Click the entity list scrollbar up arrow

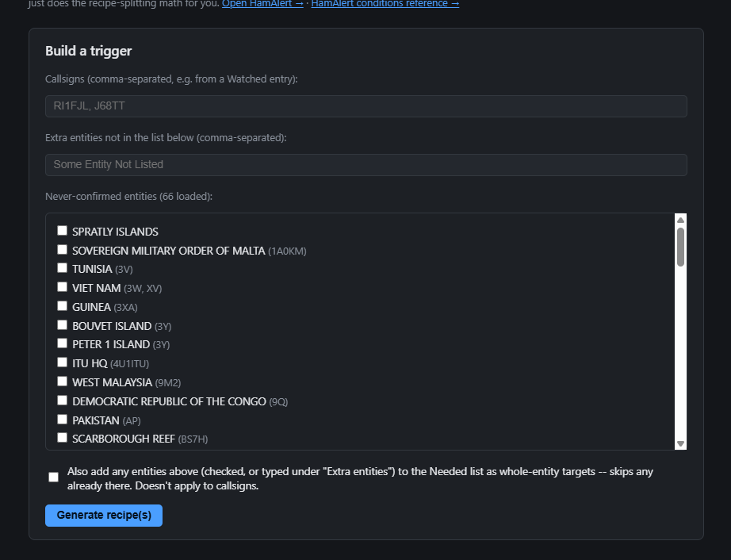tap(680, 220)
